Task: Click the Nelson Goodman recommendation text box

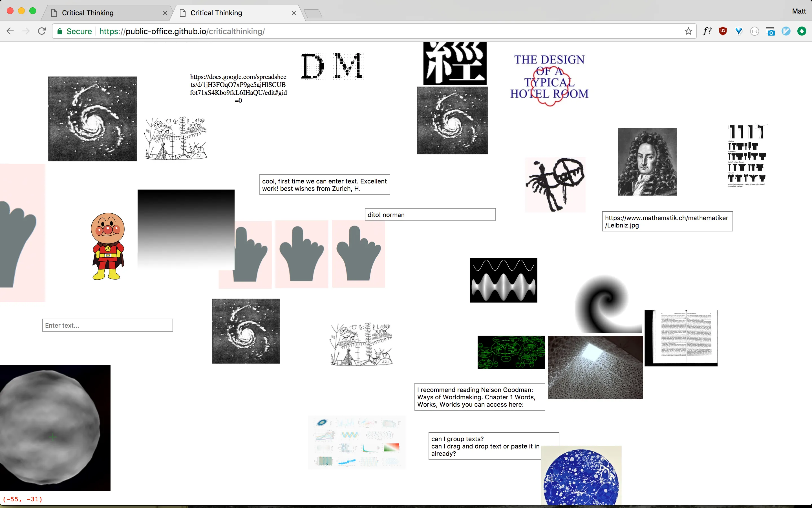Action: 480,397
